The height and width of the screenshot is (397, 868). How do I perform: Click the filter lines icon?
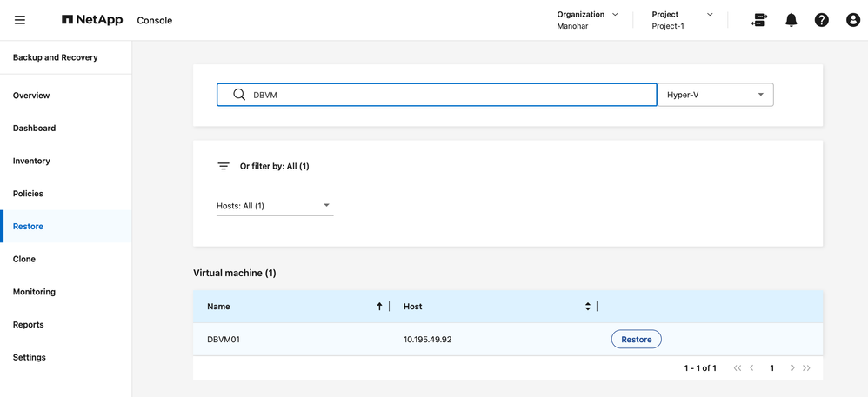(224, 166)
